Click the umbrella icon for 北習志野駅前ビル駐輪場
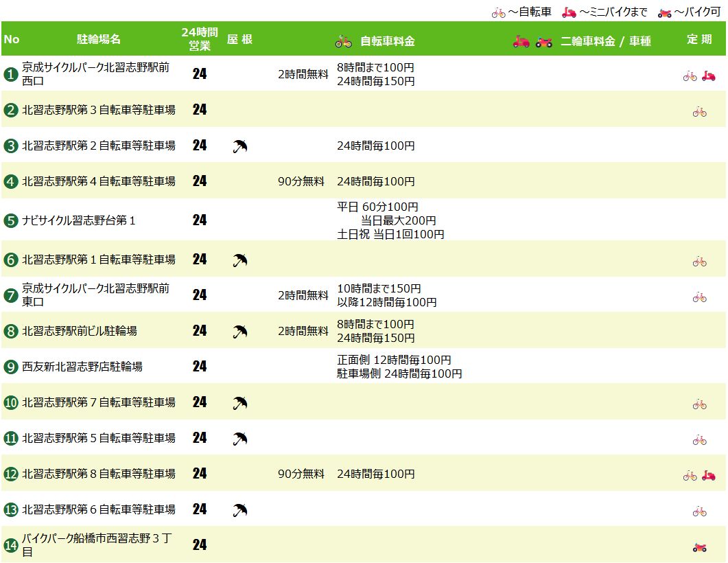This screenshot has width=728, height=563. coord(240,332)
